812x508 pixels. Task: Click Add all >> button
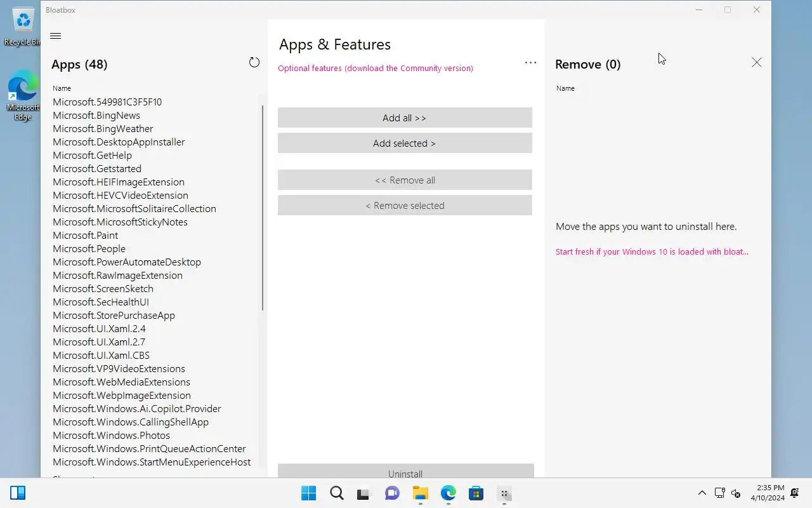pos(405,117)
